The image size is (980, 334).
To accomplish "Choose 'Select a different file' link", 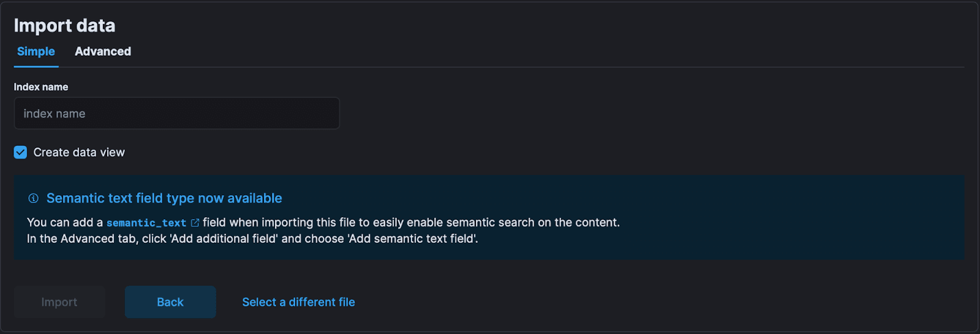I will [298, 302].
